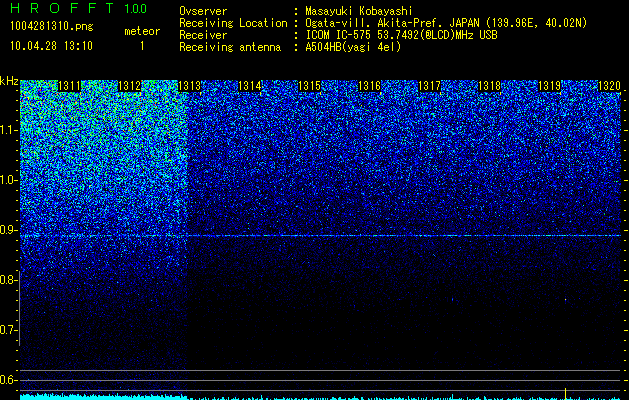The image size is (629, 400).
Task: Click observer name Masayuki Kobayashi
Action: click(359, 11)
